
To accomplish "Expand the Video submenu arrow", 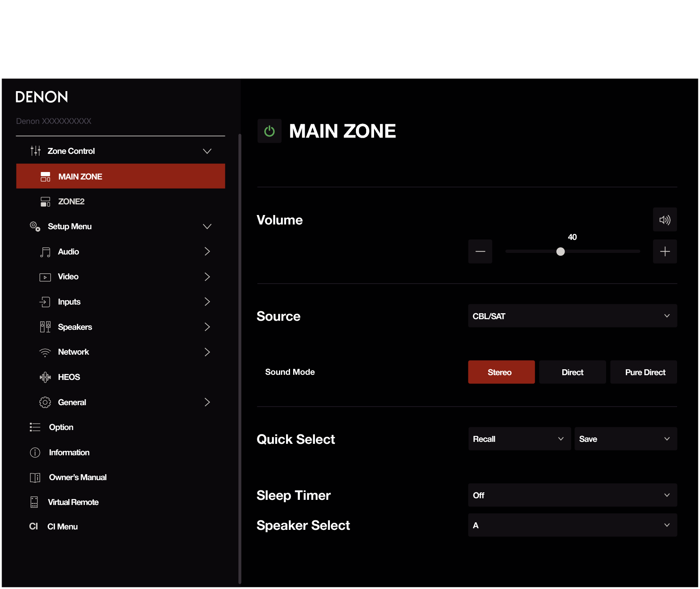I will pyautogui.click(x=207, y=277).
